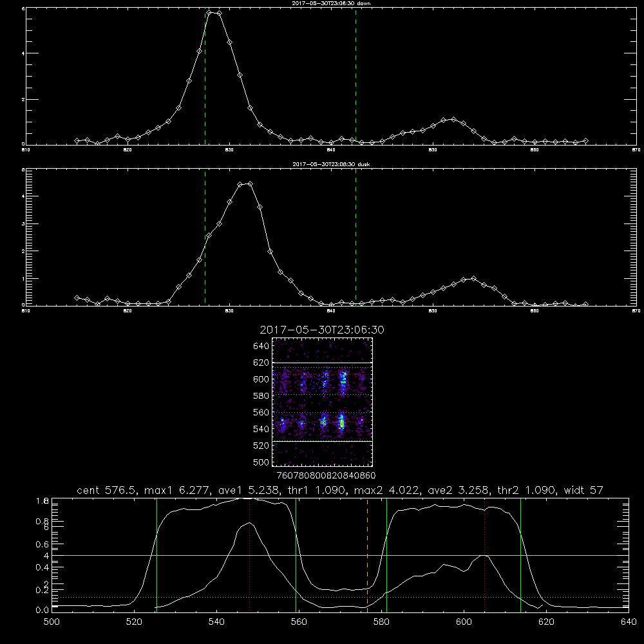Click the spectral heatmap image thumbnail
Image resolution: width=644 pixels, height=644 pixels.
tap(322, 402)
